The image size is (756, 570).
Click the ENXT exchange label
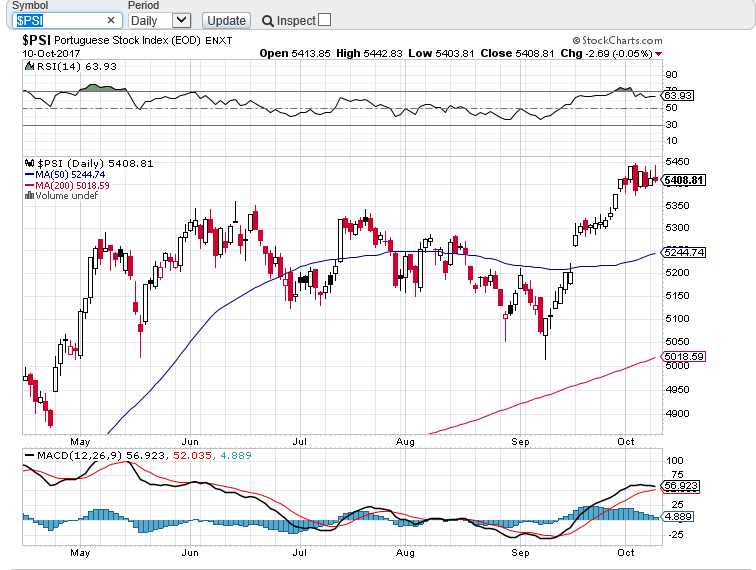click(218, 41)
